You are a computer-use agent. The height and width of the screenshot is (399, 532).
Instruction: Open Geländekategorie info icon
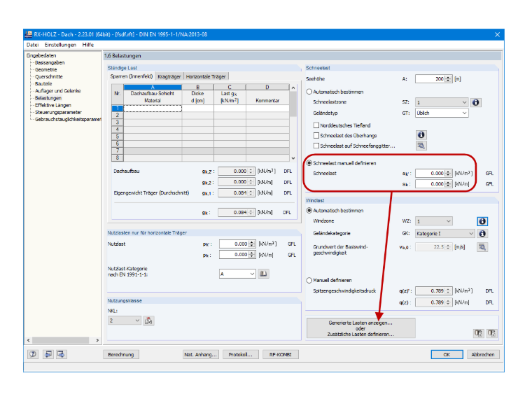(x=482, y=233)
